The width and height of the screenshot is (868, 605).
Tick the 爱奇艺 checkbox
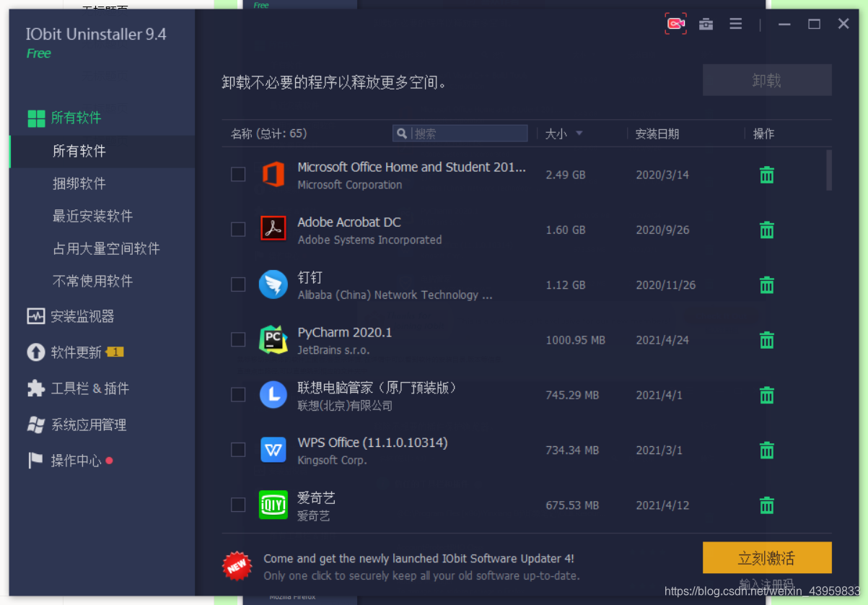238,505
